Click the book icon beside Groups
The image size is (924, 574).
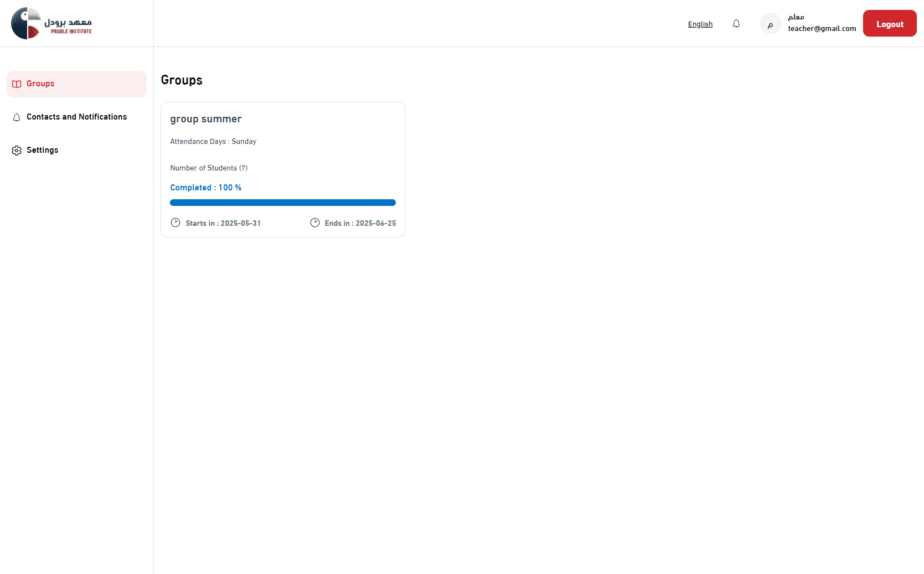click(17, 84)
